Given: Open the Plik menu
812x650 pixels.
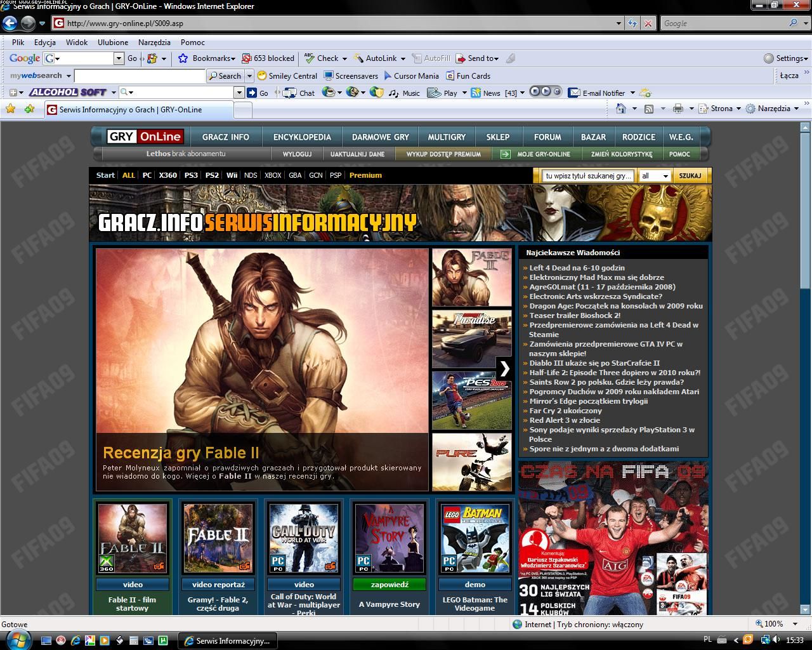Looking at the screenshot, I should click(18, 42).
